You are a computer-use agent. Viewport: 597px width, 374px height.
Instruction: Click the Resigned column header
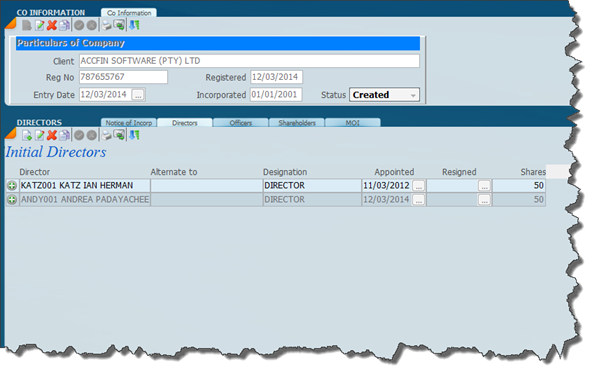pos(459,172)
